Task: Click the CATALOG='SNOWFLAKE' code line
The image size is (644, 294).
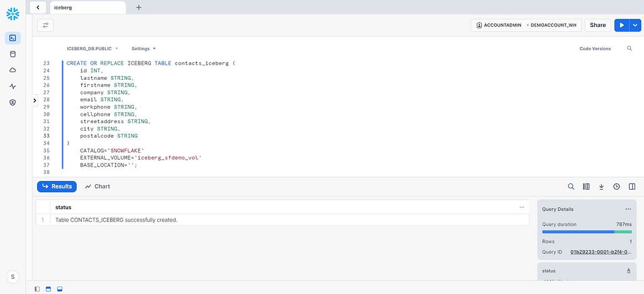Action: click(112, 151)
